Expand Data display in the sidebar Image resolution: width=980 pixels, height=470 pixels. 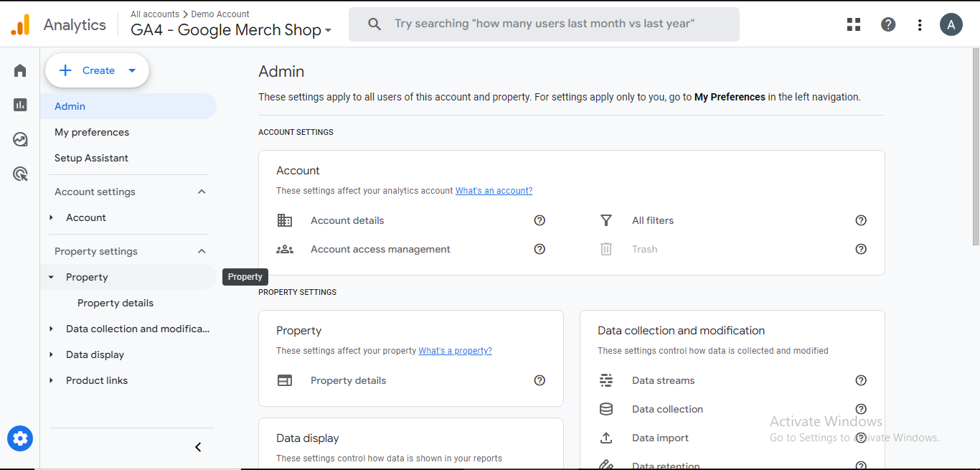pos(51,354)
